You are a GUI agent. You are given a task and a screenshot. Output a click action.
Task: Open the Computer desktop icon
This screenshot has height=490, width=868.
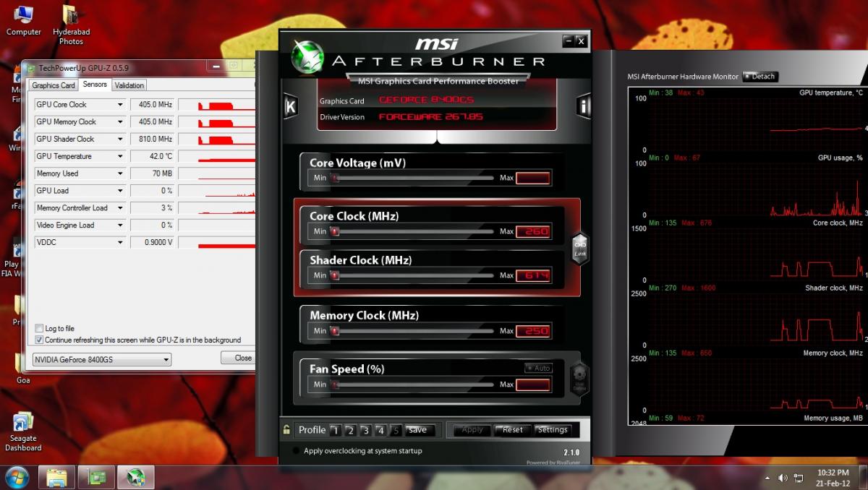[x=24, y=20]
